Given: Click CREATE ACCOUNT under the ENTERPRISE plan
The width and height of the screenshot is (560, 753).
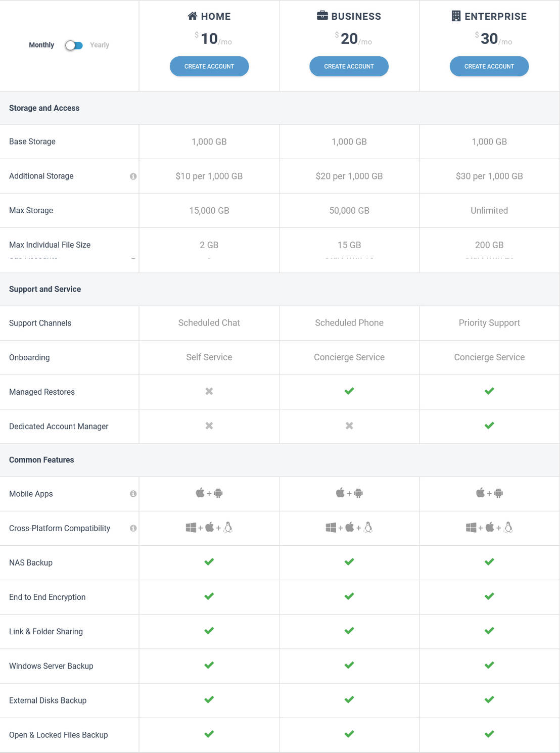Looking at the screenshot, I should [489, 66].
